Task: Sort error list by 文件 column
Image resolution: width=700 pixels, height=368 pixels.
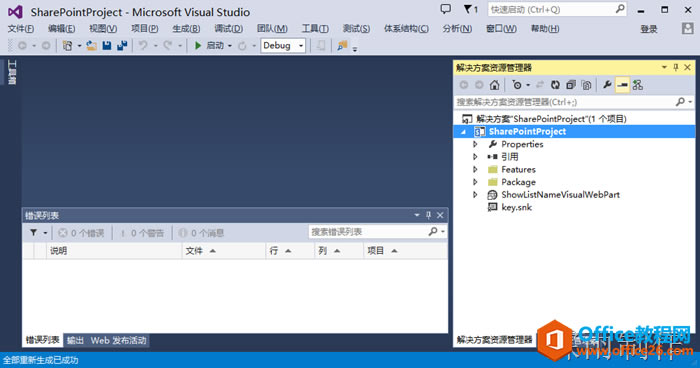Action: pos(224,251)
